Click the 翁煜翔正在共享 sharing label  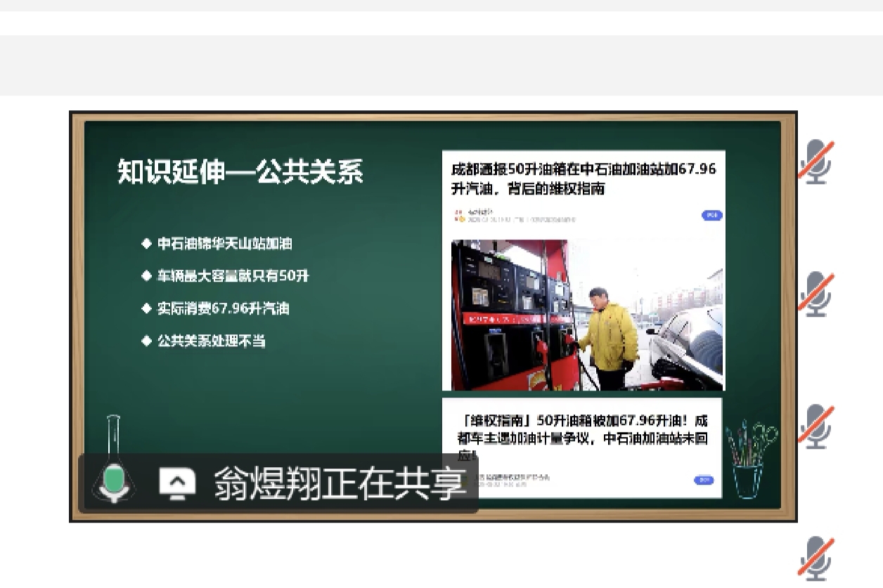340,483
